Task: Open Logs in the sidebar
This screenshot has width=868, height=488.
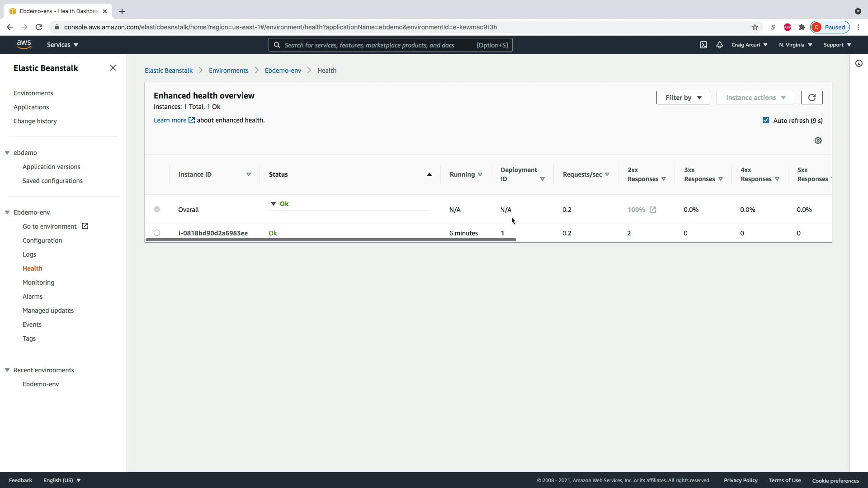Action: [29, 254]
